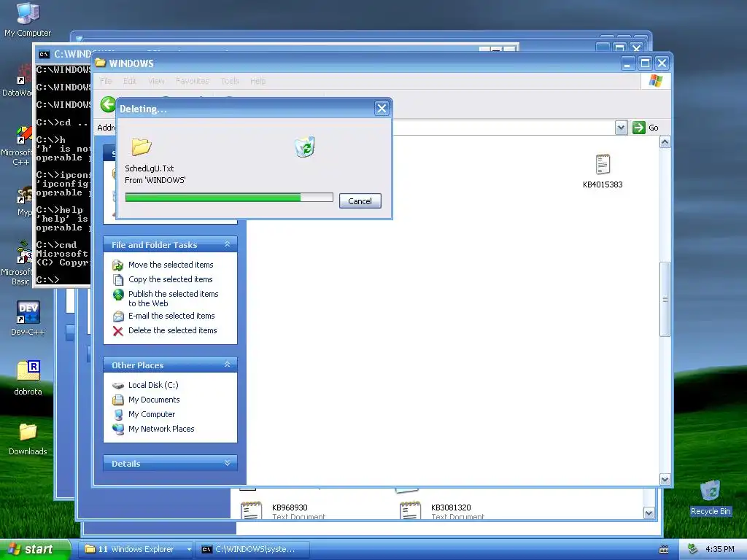The width and height of the screenshot is (747, 560).
Task: Click the My Documents icon in Other Places
Action: pyautogui.click(x=117, y=400)
